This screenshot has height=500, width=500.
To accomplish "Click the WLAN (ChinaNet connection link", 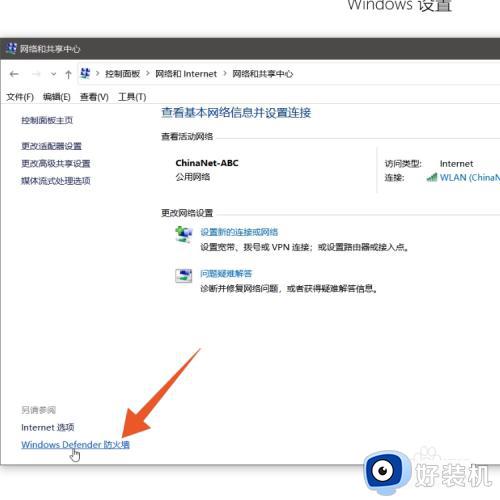I will 470,178.
